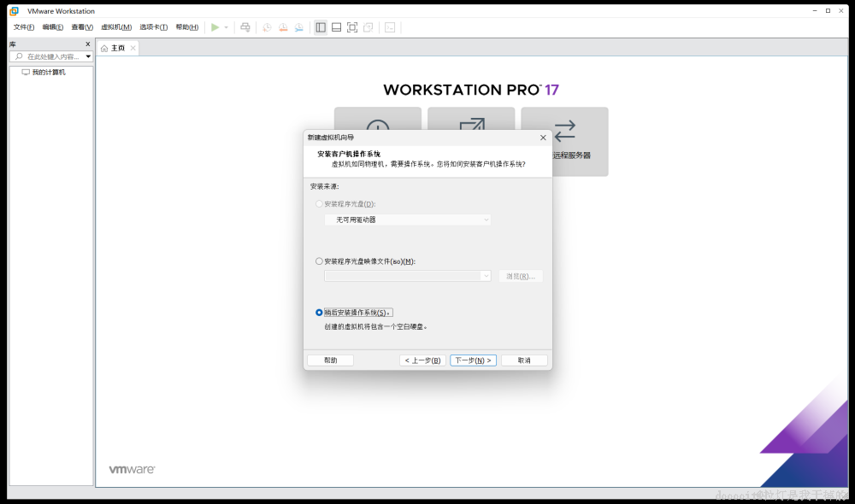Viewport: 855px width, 504px height.
Task: Toggle the thumbnail bar view icon
Action: [336, 27]
